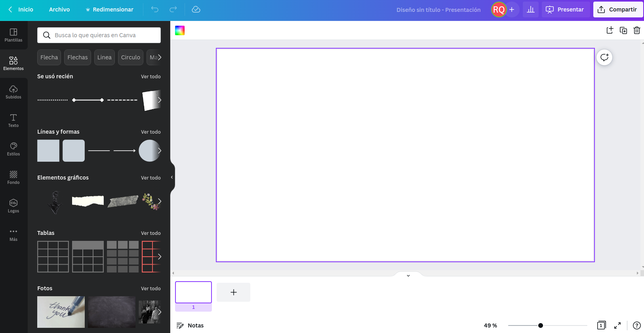Open the Archivo menu
644x333 pixels.
(x=59, y=9)
